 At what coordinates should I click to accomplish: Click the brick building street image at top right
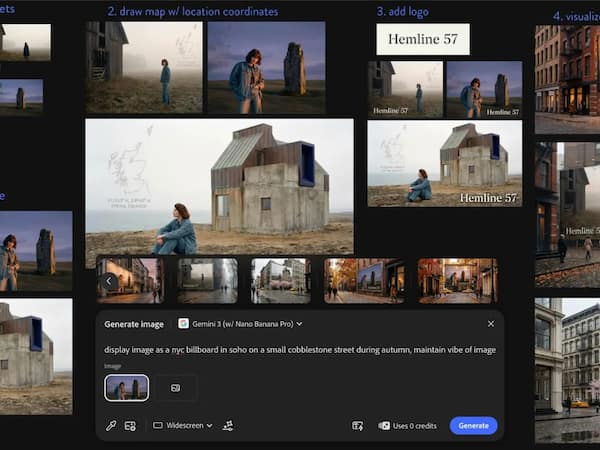[567, 79]
